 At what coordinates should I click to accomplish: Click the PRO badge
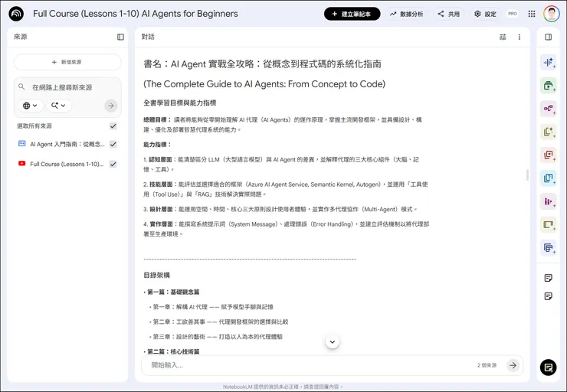point(513,14)
